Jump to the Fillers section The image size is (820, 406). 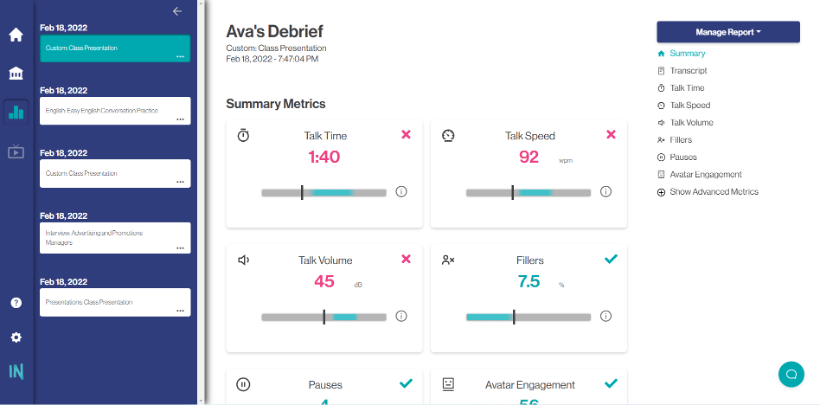680,140
